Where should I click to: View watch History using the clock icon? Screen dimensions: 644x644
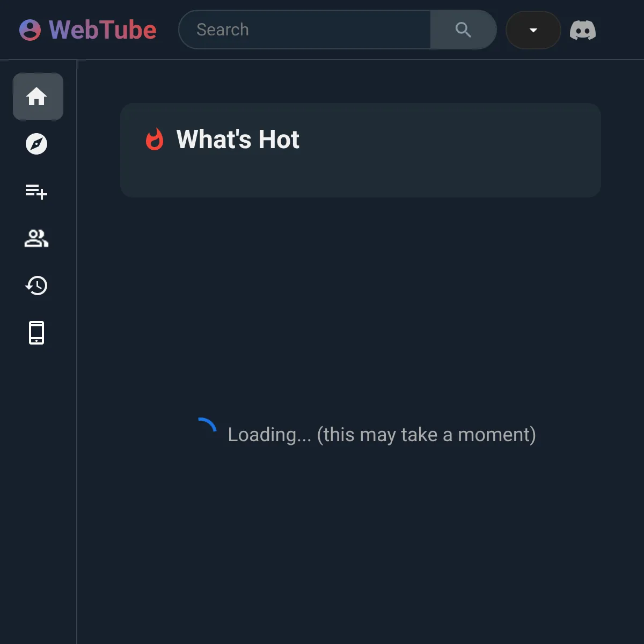point(36,286)
